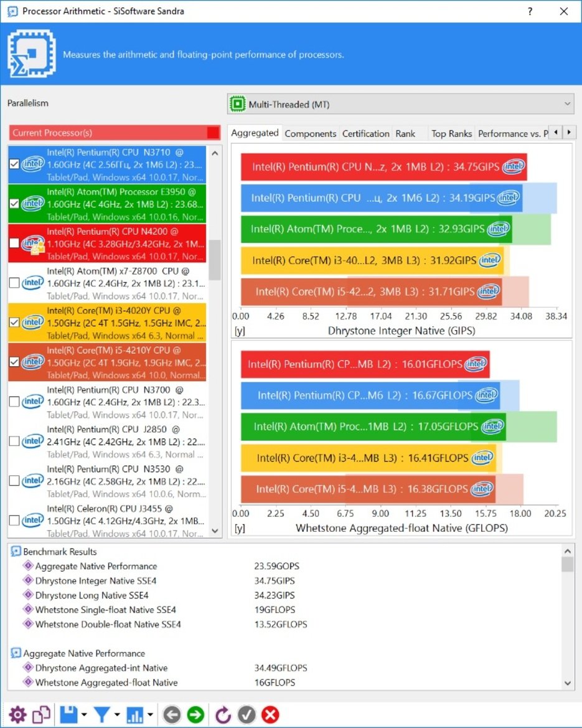Click the processor list scrollbar thumb
The image size is (582, 728).
point(214,260)
